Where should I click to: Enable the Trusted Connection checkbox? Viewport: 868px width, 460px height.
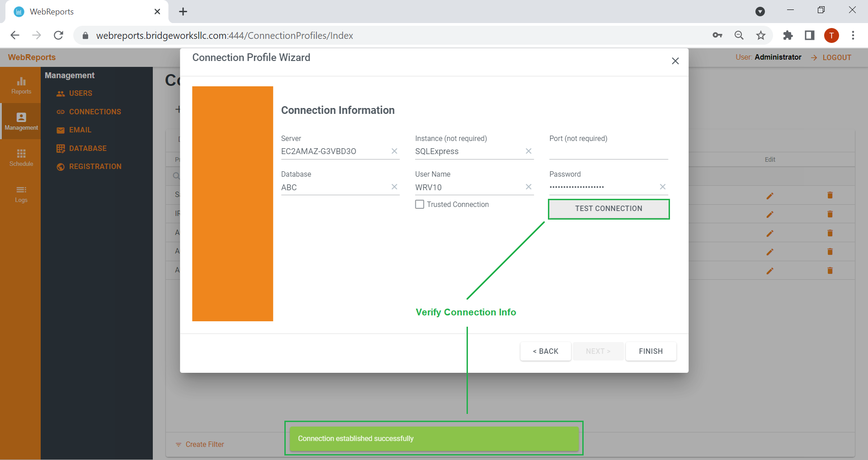[420, 204]
